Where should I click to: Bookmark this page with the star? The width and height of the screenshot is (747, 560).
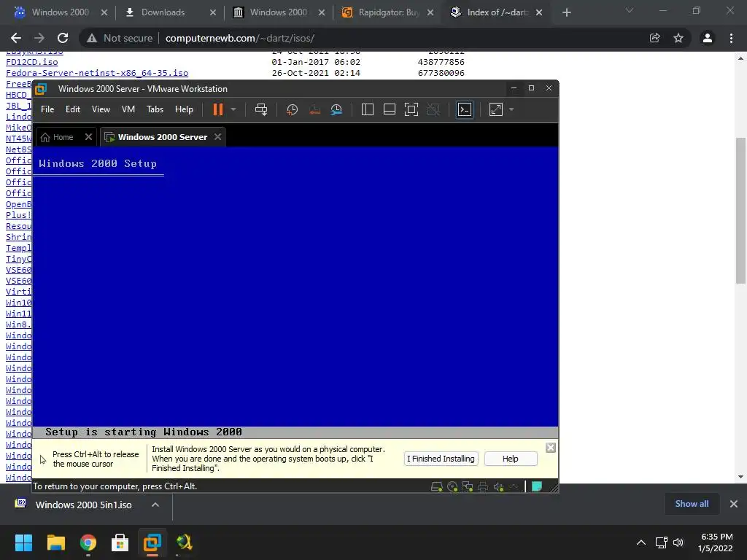(678, 38)
